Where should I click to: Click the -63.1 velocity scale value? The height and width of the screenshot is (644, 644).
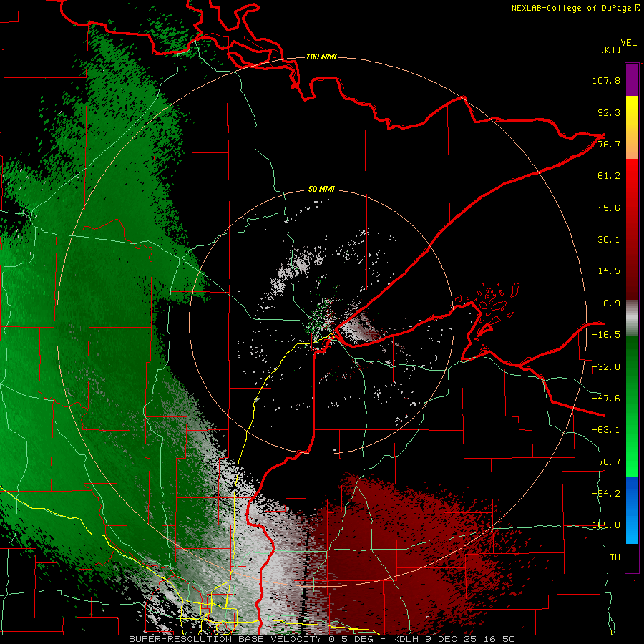pyautogui.click(x=606, y=430)
